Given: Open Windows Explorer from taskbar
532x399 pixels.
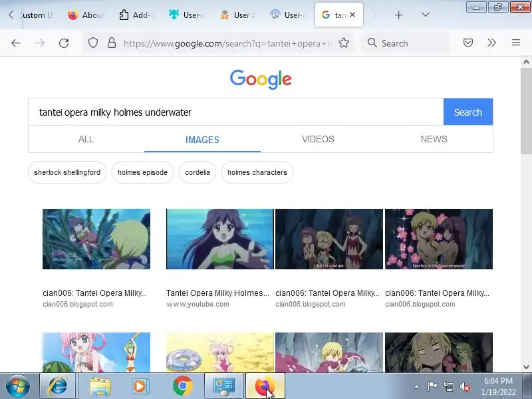Looking at the screenshot, I should point(100,386).
